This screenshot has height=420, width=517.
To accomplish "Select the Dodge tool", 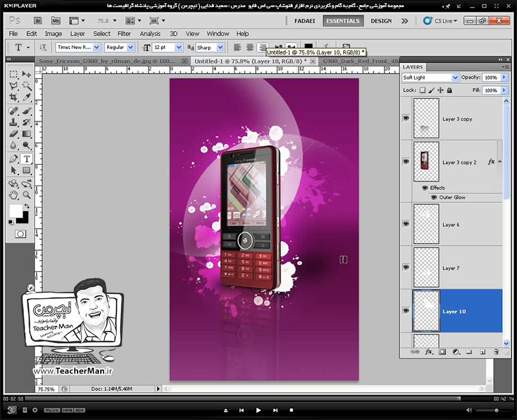I will point(26,145).
